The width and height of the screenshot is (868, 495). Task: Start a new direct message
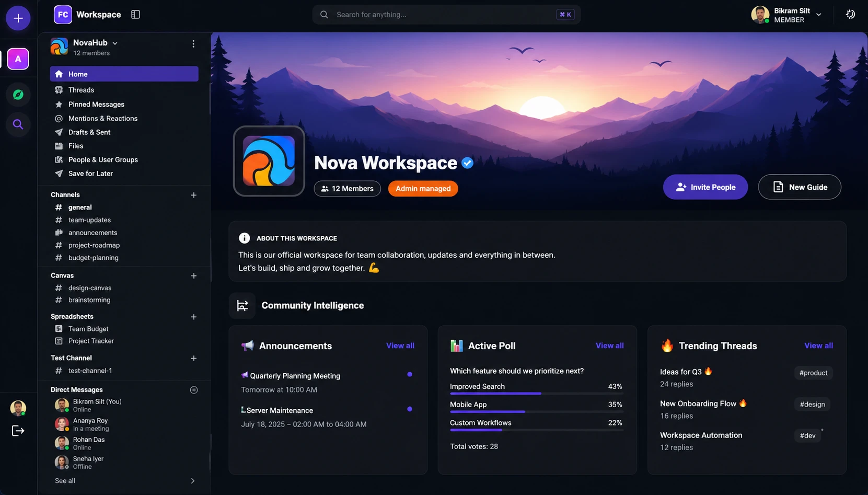[194, 390]
